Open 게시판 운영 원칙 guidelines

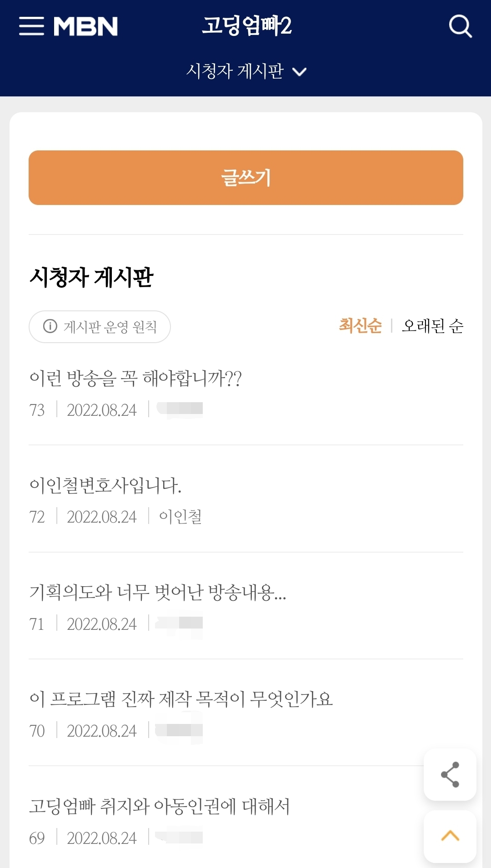click(x=110, y=327)
